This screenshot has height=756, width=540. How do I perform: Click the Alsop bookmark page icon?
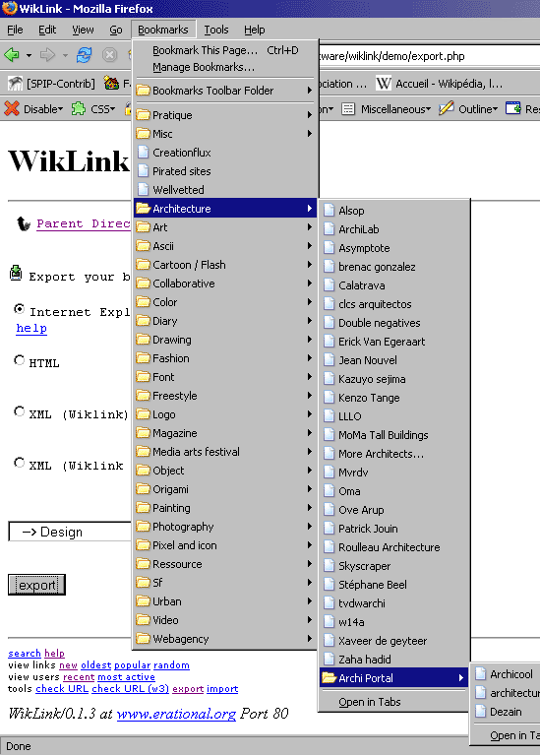tap(329, 211)
